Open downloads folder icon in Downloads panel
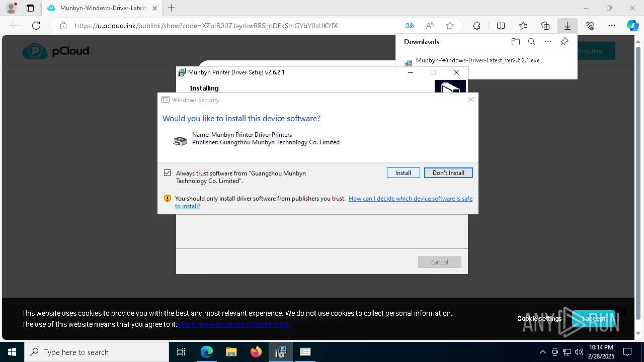 click(x=515, y=42)
